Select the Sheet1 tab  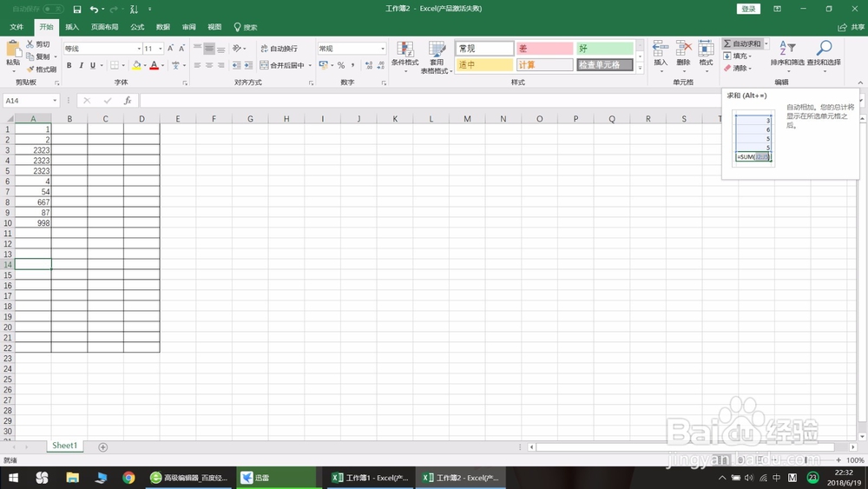(65, 446)
